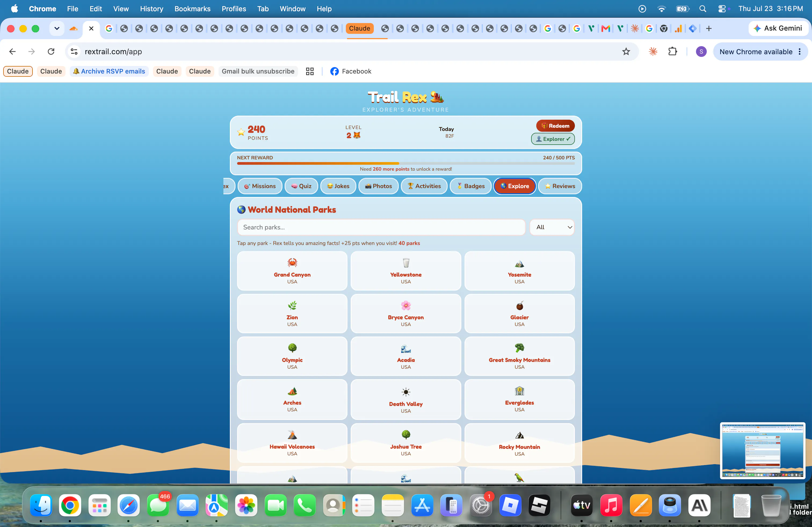
Task: Close the current rextrail tab
Action: (x=91, y=29)
